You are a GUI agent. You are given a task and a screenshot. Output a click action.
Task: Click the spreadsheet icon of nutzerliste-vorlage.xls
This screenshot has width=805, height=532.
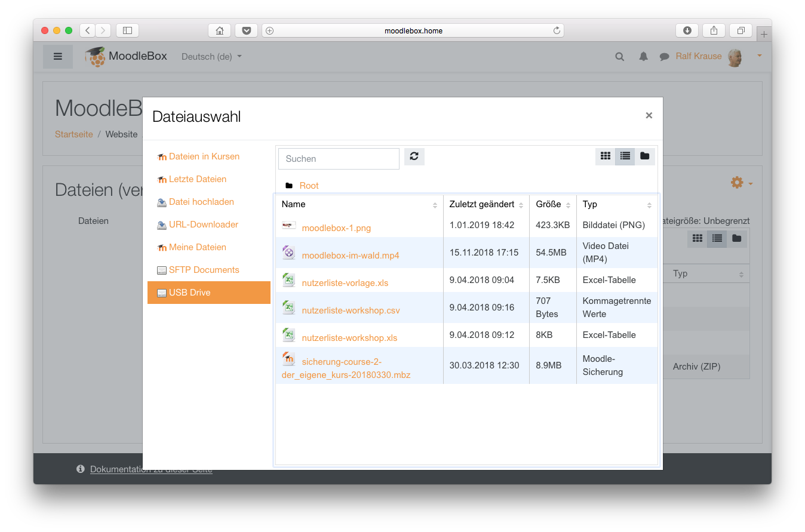(289, 280)
